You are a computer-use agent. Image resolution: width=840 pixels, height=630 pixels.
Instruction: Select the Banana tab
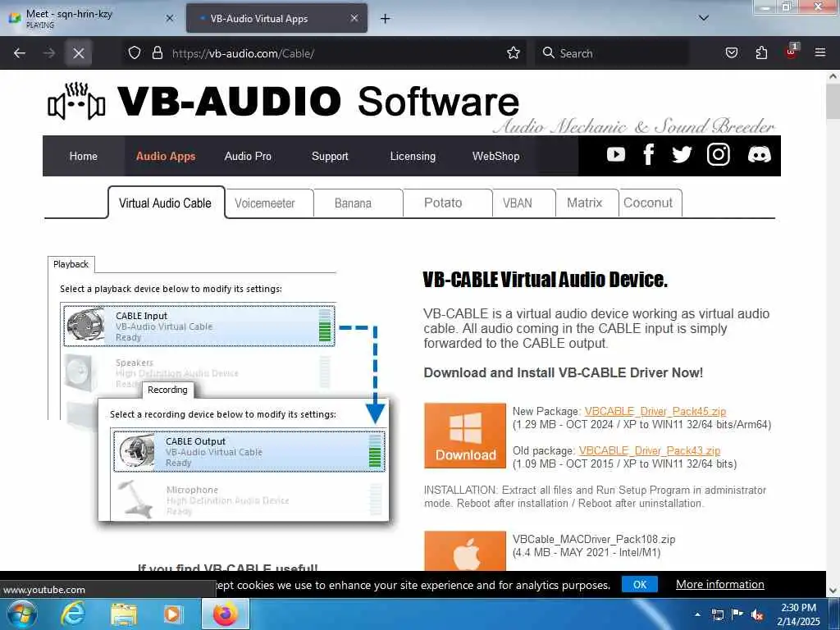pyautogui.click(x=358, y=203)
